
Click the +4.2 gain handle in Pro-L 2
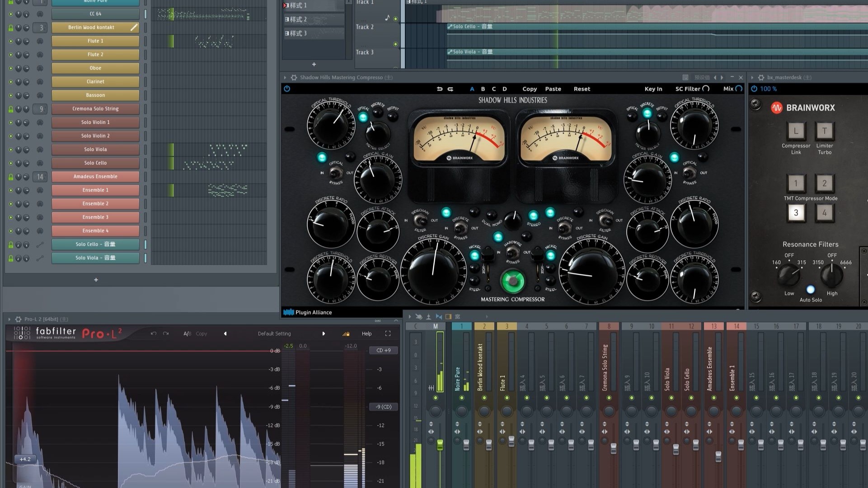coord(25,460)
